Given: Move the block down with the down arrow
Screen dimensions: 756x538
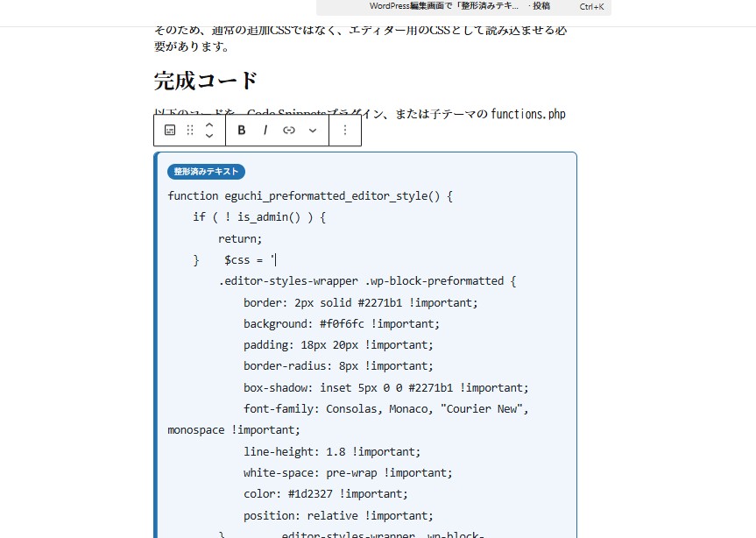Looking at the screenshot, I should [209, 136].
